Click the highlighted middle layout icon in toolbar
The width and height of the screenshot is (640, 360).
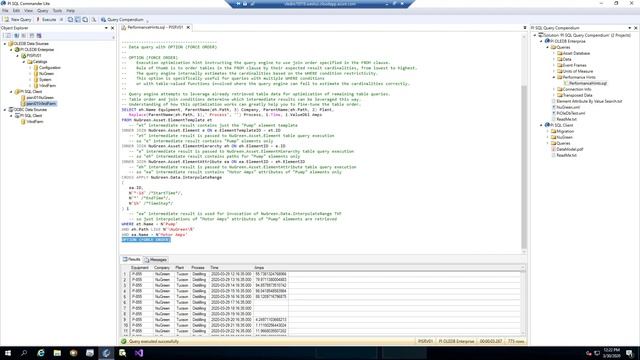point(78,20)
